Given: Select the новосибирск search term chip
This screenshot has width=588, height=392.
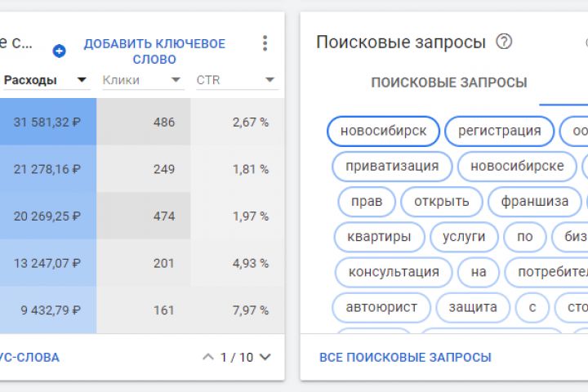Looking at the screenshot, I should pyautogui.click(x=383, y=131).
